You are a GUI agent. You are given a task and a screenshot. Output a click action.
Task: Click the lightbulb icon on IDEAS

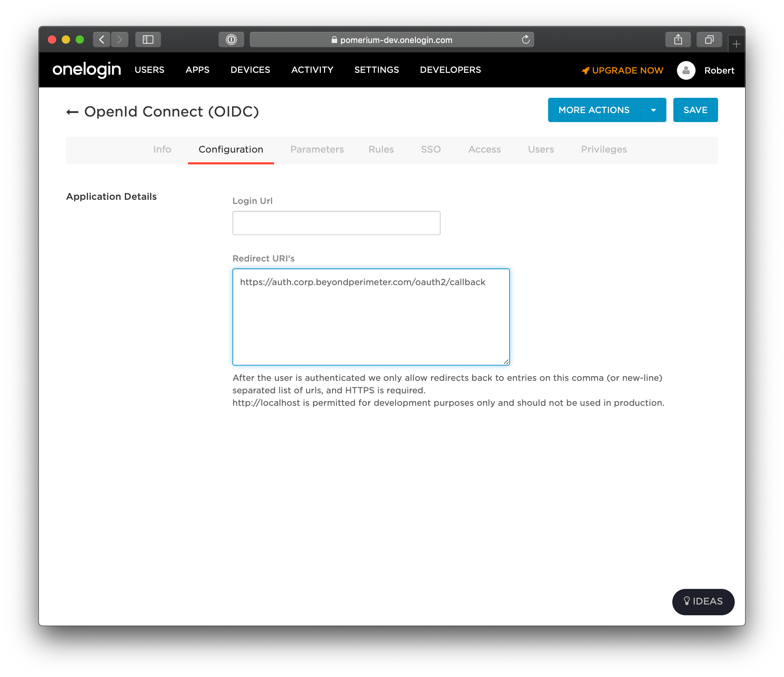click(687, 601)
